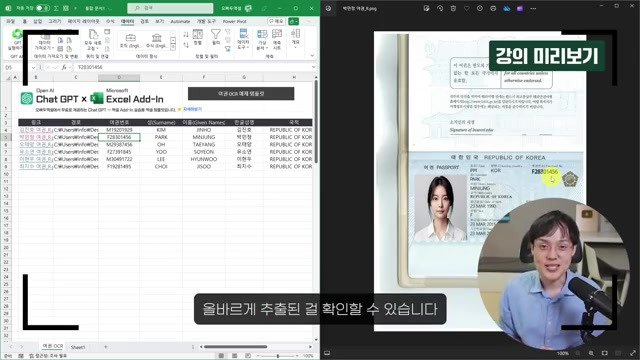The width and height of the screenshot is (640, 360).
Task: Click the purple Clipchamp icon in Photos
Action: coord(520,8)
